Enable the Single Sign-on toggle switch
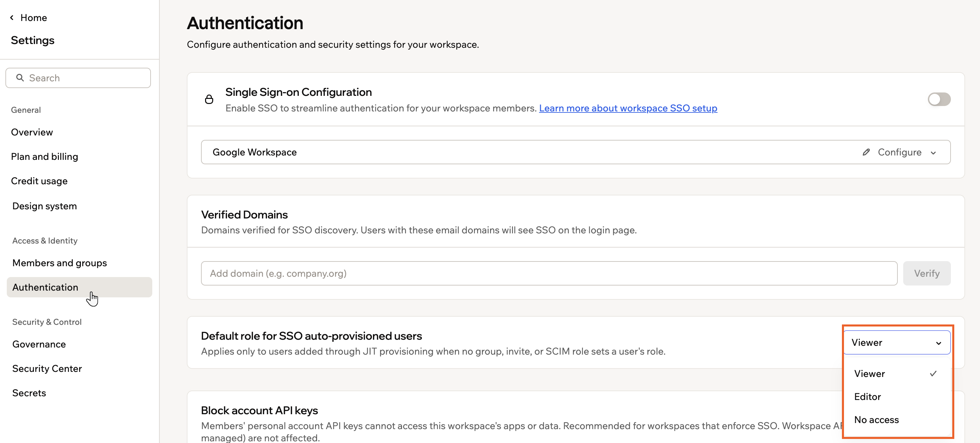The width and height of the screenshot is (980, 443). pos(939,99)
